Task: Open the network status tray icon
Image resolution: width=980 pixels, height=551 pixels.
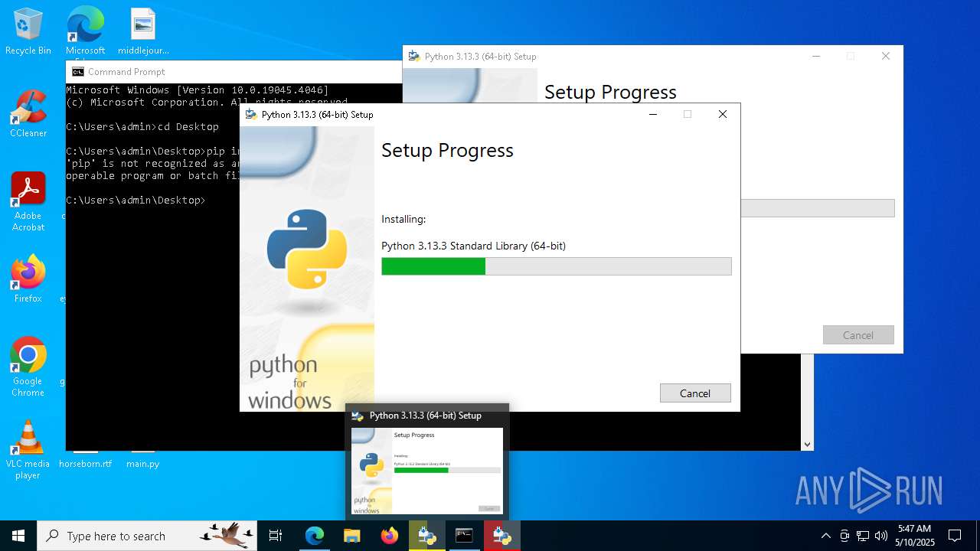Action: click(863, 536)
